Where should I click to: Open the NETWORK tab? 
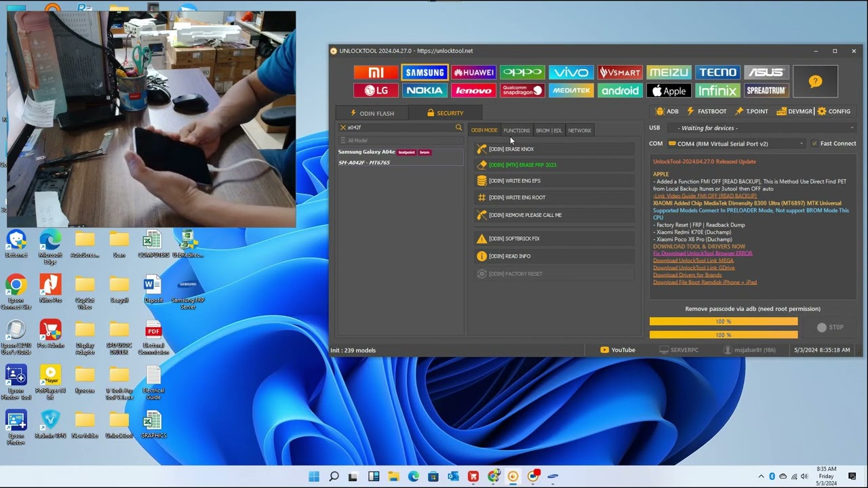click(580, 130)
